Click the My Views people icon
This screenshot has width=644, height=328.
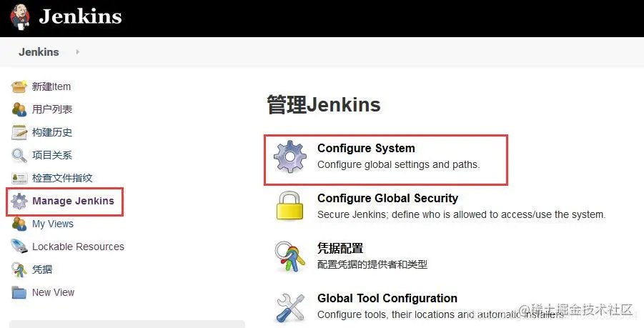click(x=19, y=224)
